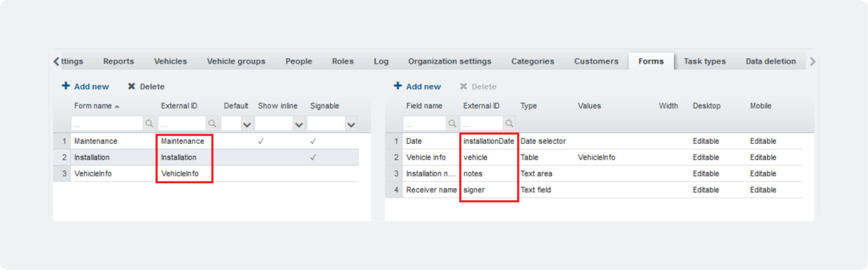Image resolution: width=868 pixels, height=270 pixels.
Task: Click fields External ID filter search icon
Action: [509, 124]
